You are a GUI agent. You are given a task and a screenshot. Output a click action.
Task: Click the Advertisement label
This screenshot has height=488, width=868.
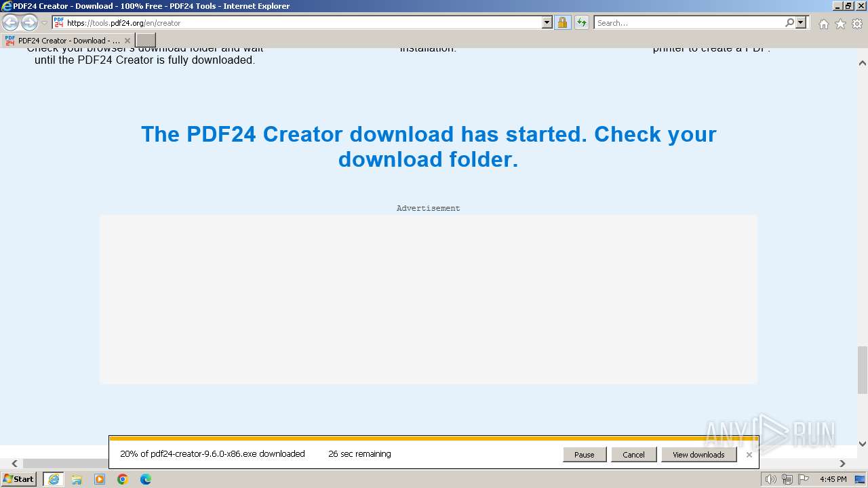429,208
